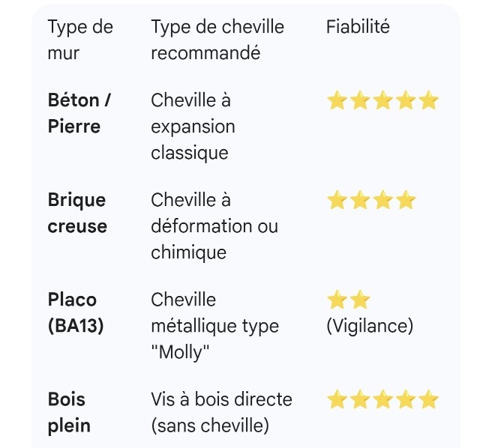Click the "(Vigilance)" note text
Image resolution: width=492 pixels, height=448 pixels.
pyautogui.click(x=370, y=326)
